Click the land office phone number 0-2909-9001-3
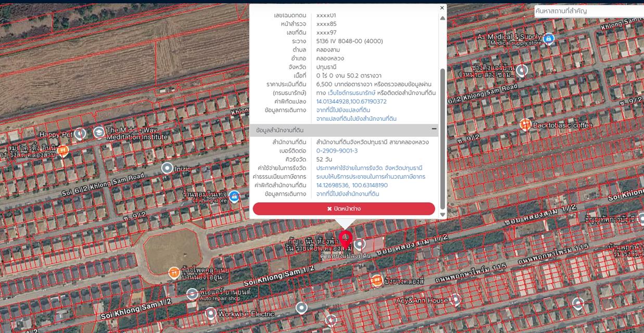The image size is (644, 333). pyautogui.click(x=337, y=151)
